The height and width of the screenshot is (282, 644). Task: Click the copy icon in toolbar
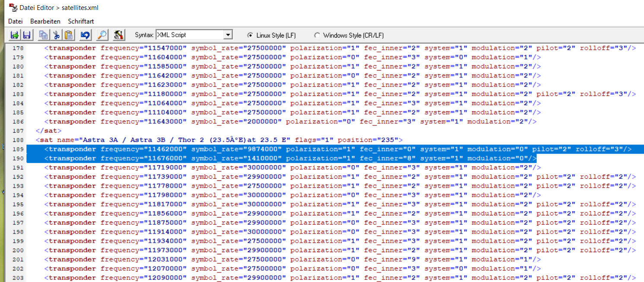coord(43,35)
